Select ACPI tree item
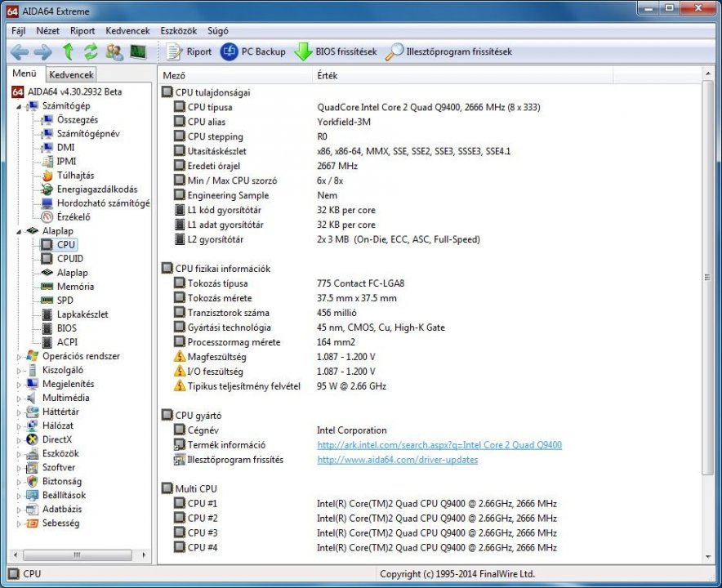Screen dimensions: 722x588 click(67, 342)
